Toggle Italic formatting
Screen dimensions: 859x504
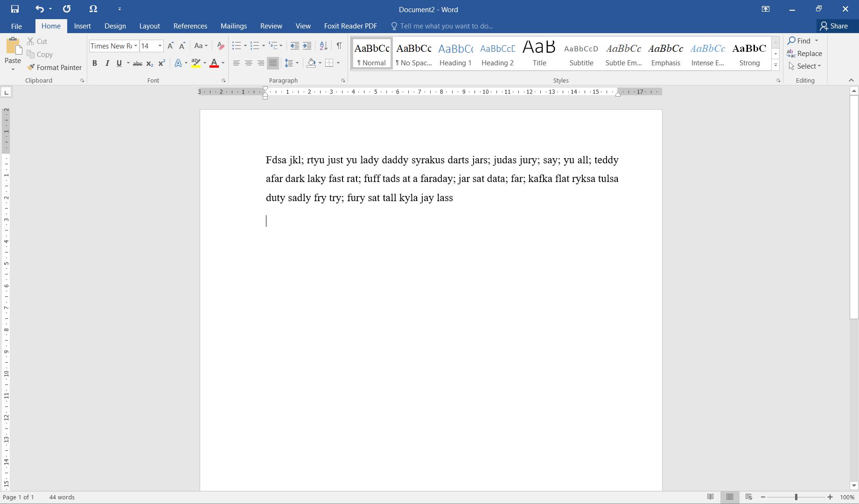pyautogui.click(x=107, y=63)
